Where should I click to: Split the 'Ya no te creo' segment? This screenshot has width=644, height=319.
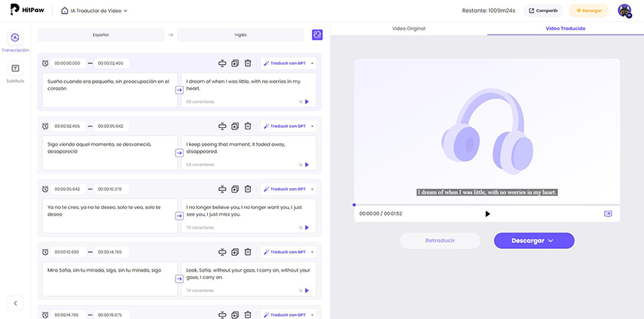222,189
